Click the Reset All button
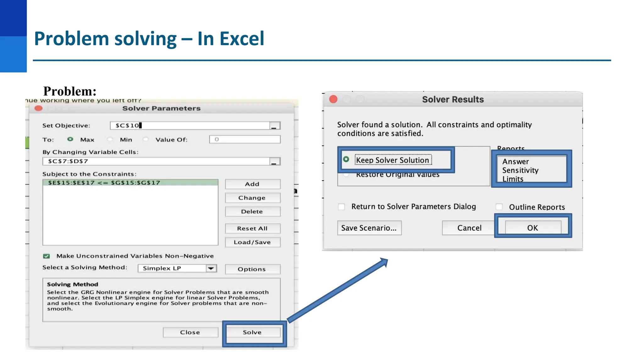Viewport: 644px width, 362px height. click(x=253, y=228)
